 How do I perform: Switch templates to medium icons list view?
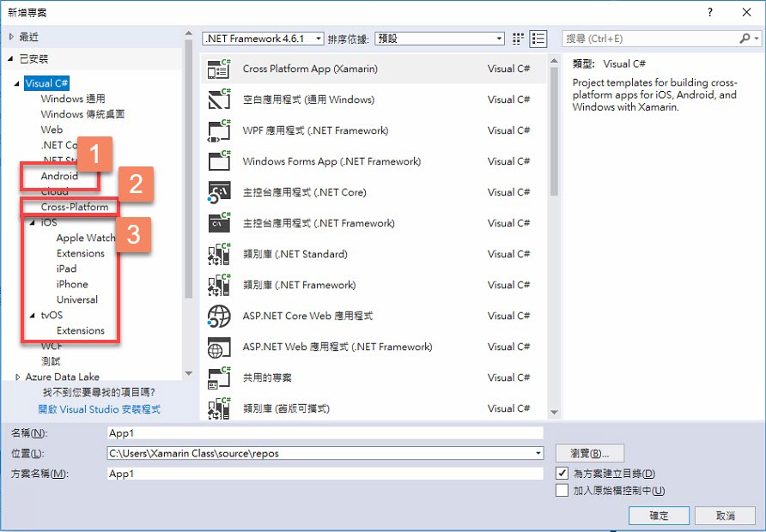click(538, 39)
